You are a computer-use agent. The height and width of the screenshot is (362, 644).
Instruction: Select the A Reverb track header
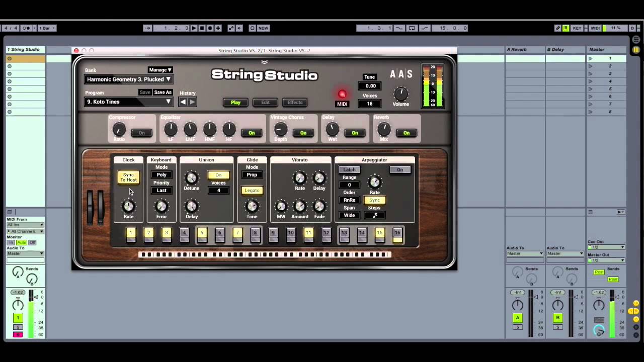coord(525,49)
